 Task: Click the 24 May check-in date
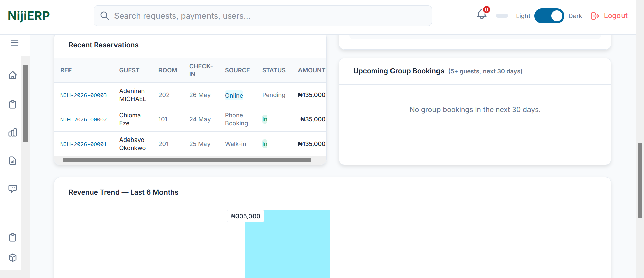(200, 119)
